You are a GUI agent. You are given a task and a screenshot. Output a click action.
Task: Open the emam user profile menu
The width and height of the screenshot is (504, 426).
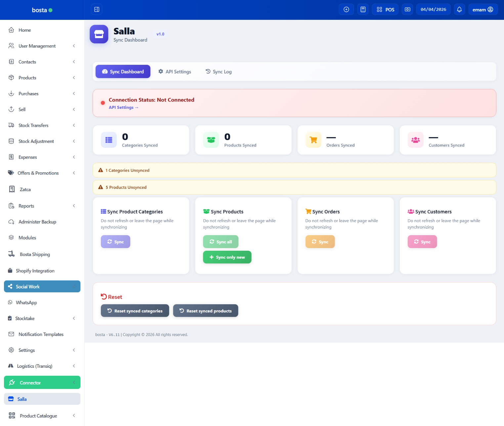click(x=483, y=10)
